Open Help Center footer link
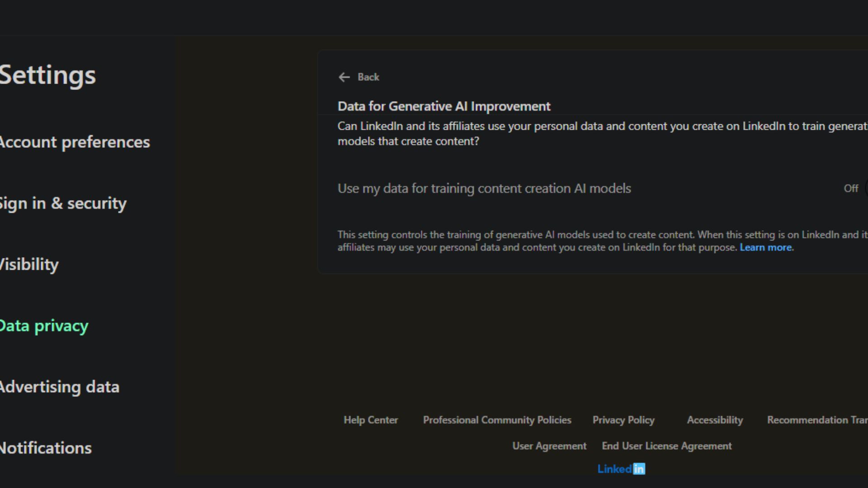 (x=371, y=420)
